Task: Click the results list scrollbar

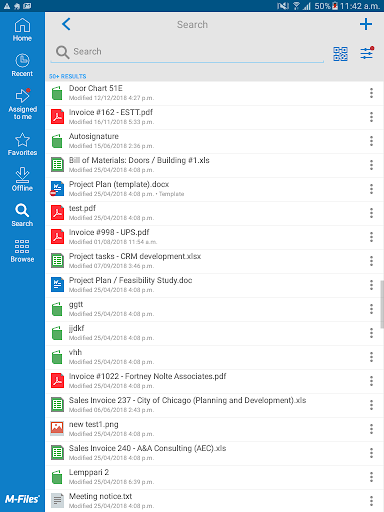Action: [x=382, y=304]
